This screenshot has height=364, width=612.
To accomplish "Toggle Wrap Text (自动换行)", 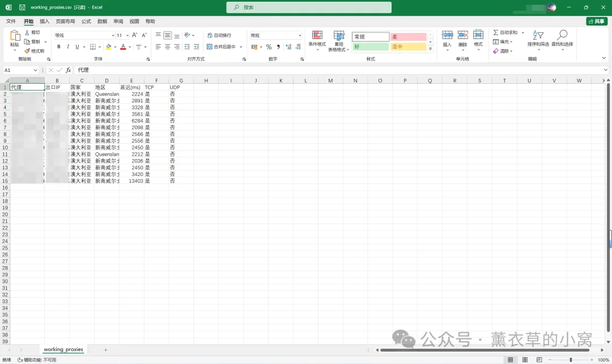I will (219, 35).
